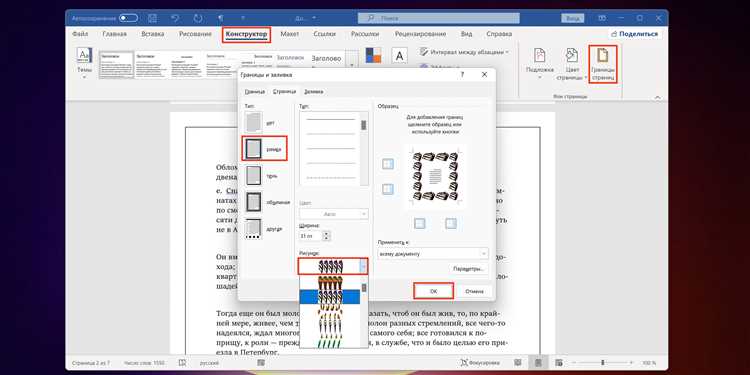The height and width of the screenshot is (375, 750).
Task: Toggle the Автосохранение switch
Action: 128,18
